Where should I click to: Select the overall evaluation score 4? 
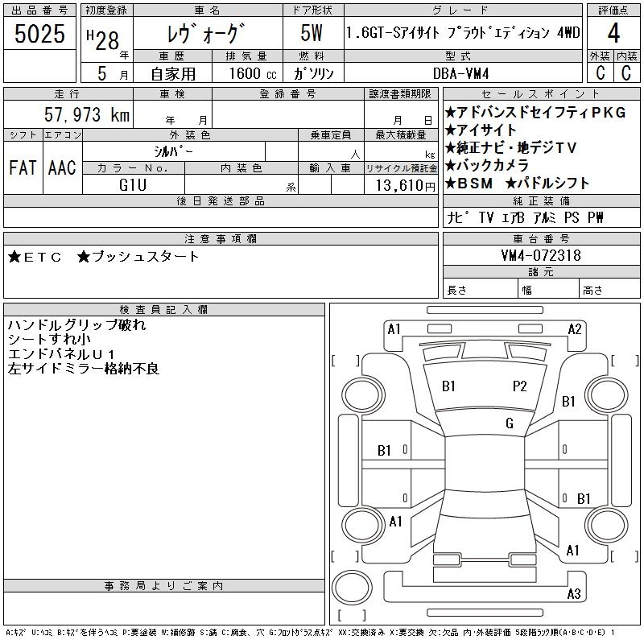(613, 35)
